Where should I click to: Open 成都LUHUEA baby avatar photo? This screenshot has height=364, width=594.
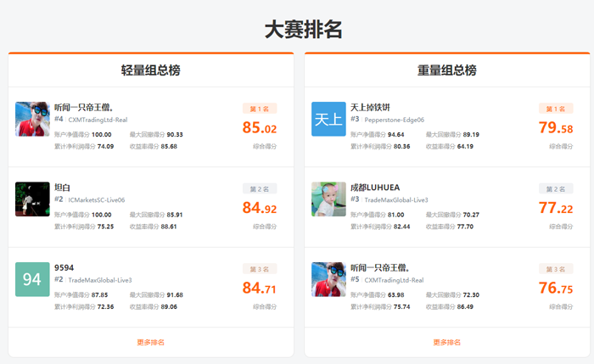pos(328,199)
